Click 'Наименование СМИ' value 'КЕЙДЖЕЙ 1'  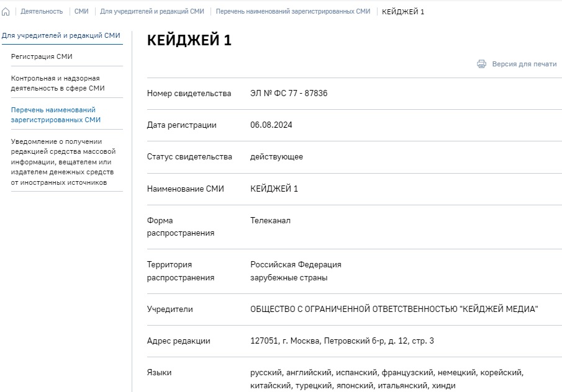coord(274,189)
